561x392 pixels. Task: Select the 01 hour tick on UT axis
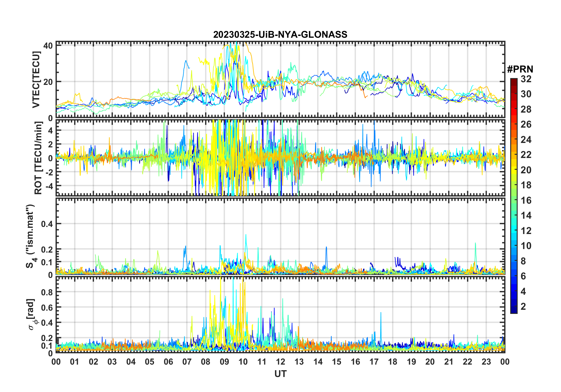(75, 362)
